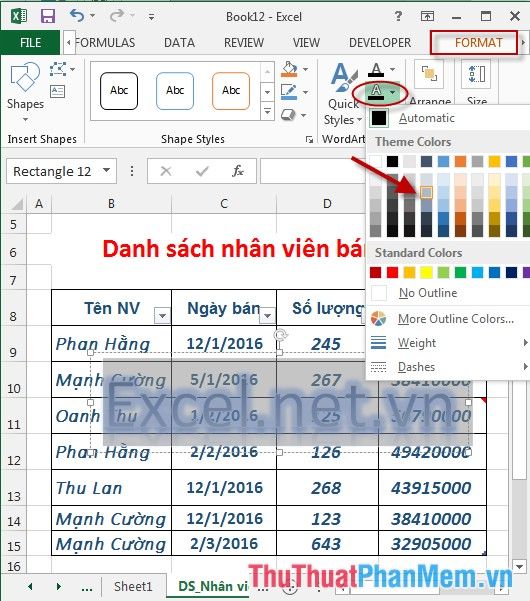Select the column C header
The width and height of the screenshot is (530, 601).
click(224, 204)
